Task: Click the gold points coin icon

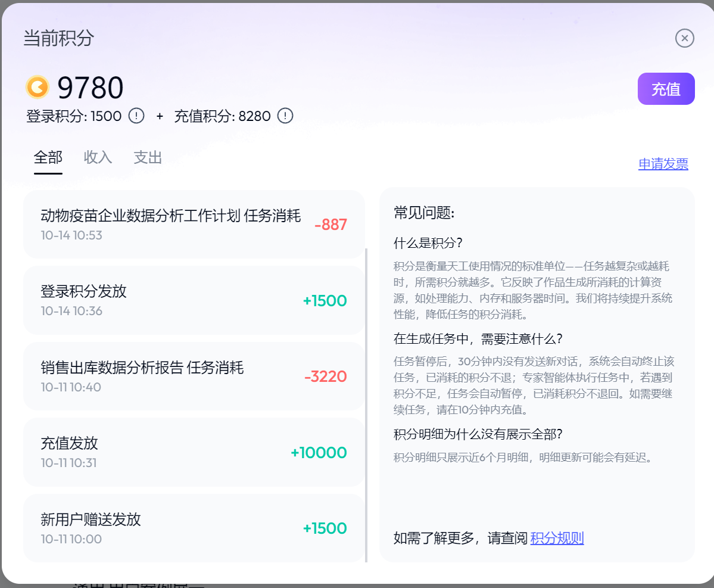Action: (x=38, y=87)
